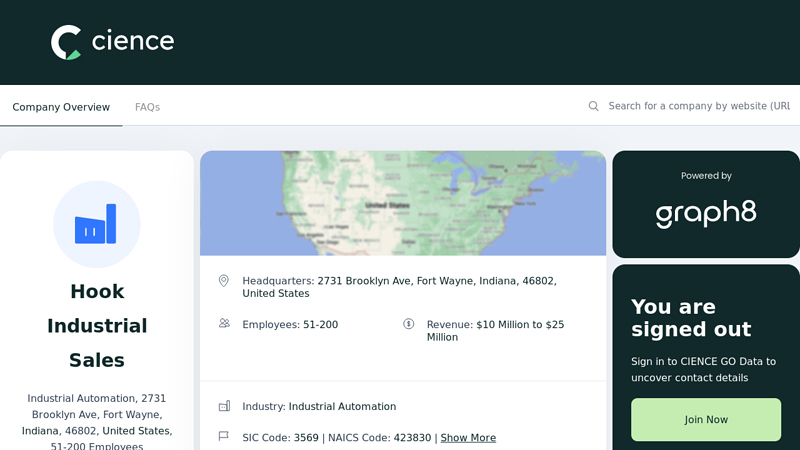The width and height of the screenshot is (800, 450).
Task: Click the Join Now button
Action: (x=706, y=419)
